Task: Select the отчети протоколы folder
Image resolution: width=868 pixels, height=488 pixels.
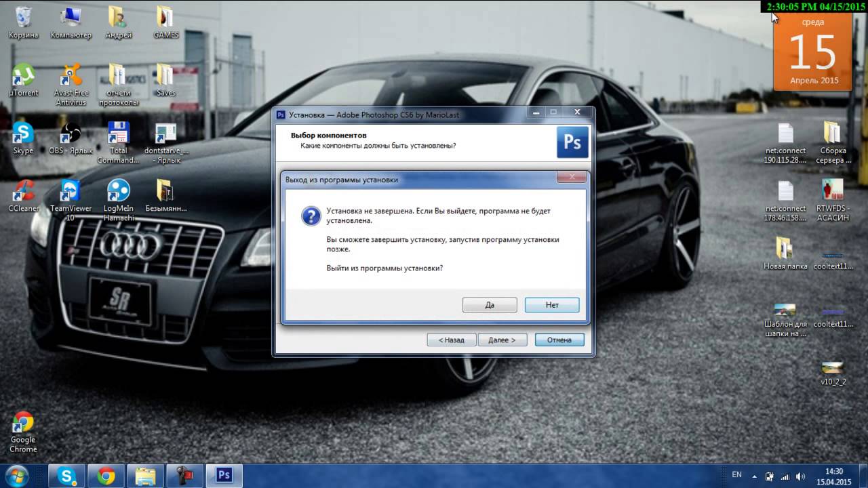Action: click(x=118, y=85)
